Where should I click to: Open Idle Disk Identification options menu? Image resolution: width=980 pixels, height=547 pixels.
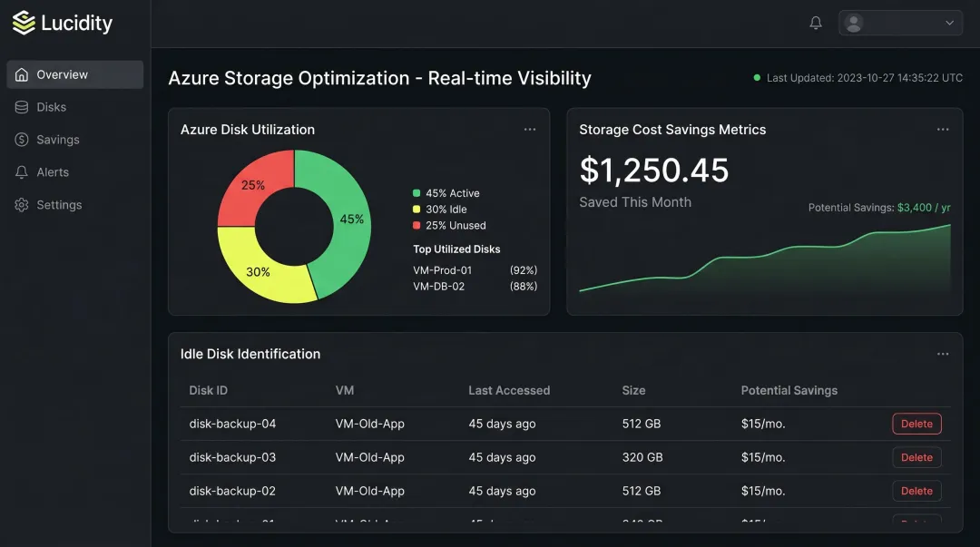[943, 354]
